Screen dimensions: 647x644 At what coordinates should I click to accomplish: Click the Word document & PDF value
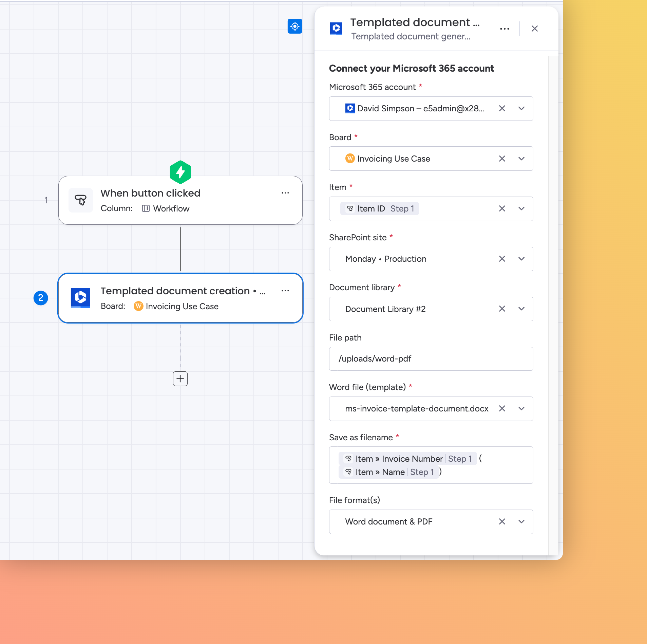click(389, 521)
